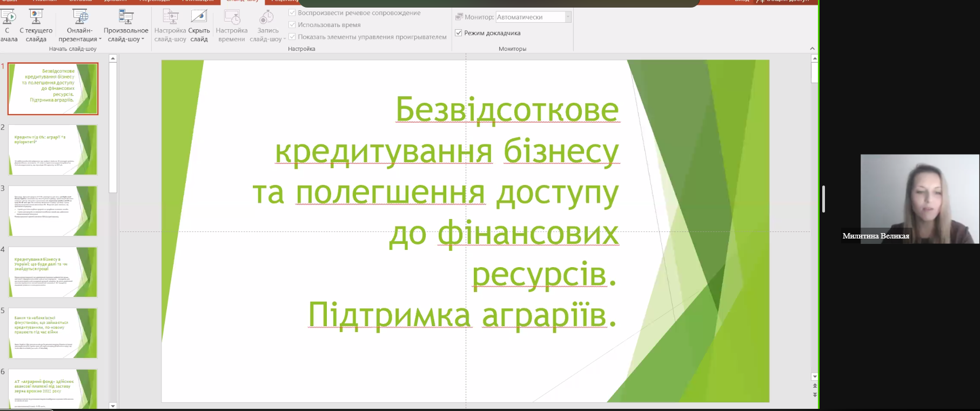Click the Настройка времени rehearse icon
The width and height of the screenshot is (980, 411).
point(232,17)
